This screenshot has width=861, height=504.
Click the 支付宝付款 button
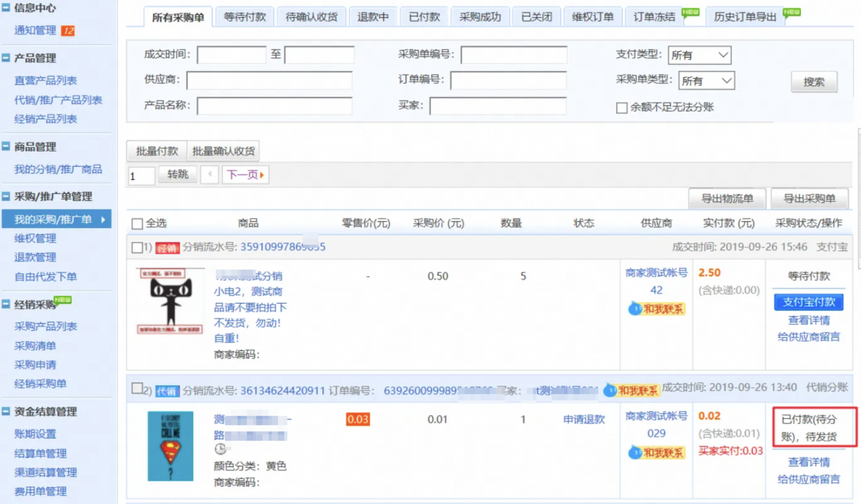pyautogui.click(x=809, y=302)
